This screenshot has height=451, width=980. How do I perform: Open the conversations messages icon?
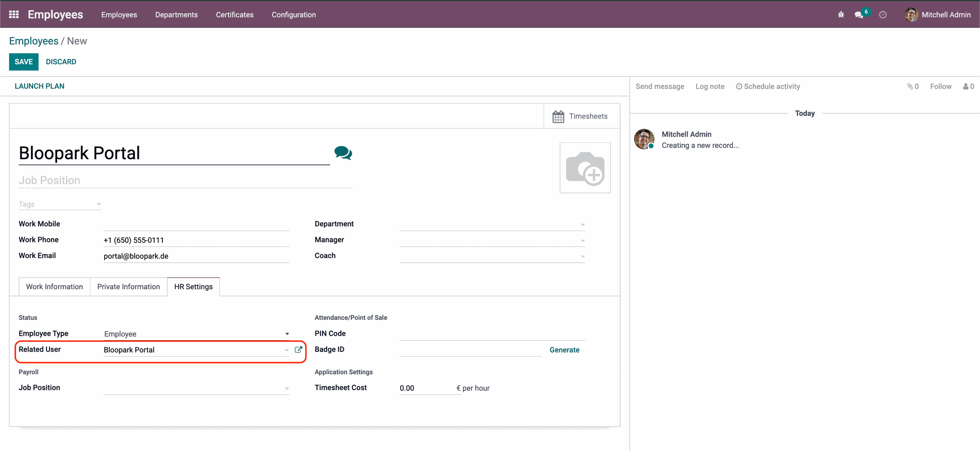tap(859, 15)
